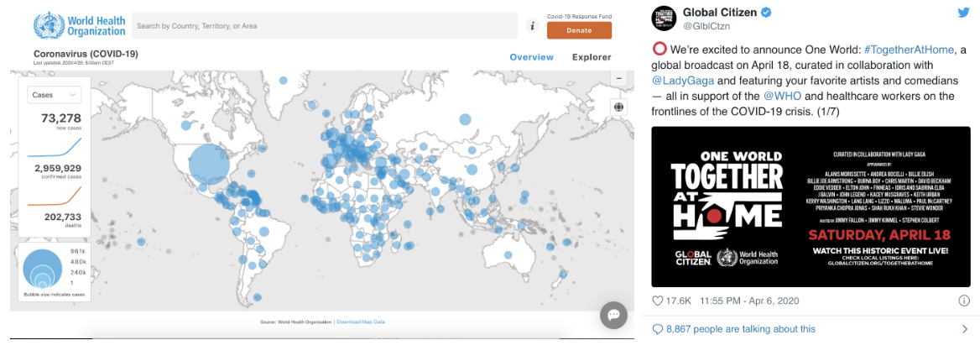The height and width of the screenshot is (356, 980).
Task: Click the case bubble over Australia
Action: pyautogui.click(x=508, y=255)
